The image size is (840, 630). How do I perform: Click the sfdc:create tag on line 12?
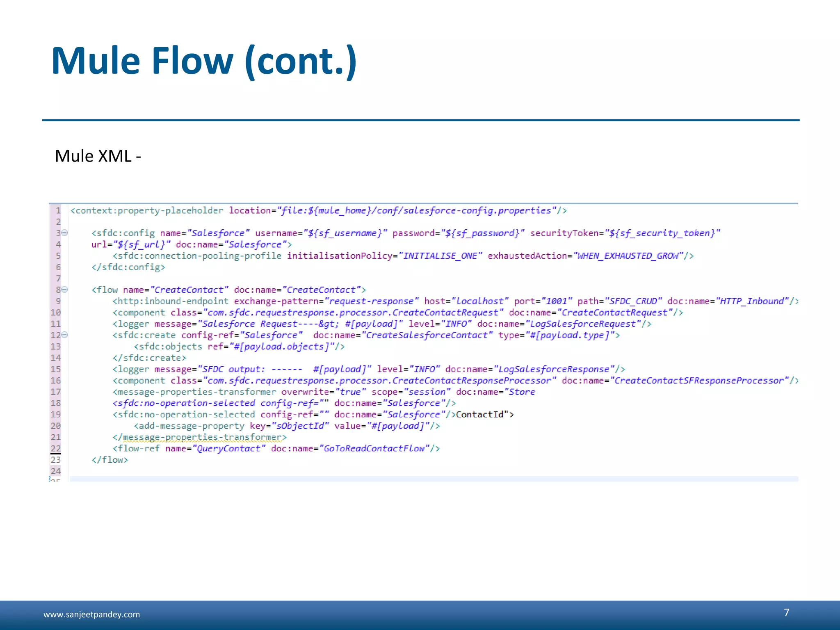point(144,335)
